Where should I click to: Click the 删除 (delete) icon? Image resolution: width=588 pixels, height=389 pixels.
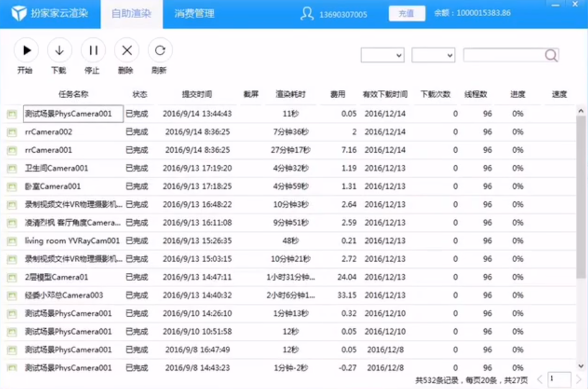(127, 50)
